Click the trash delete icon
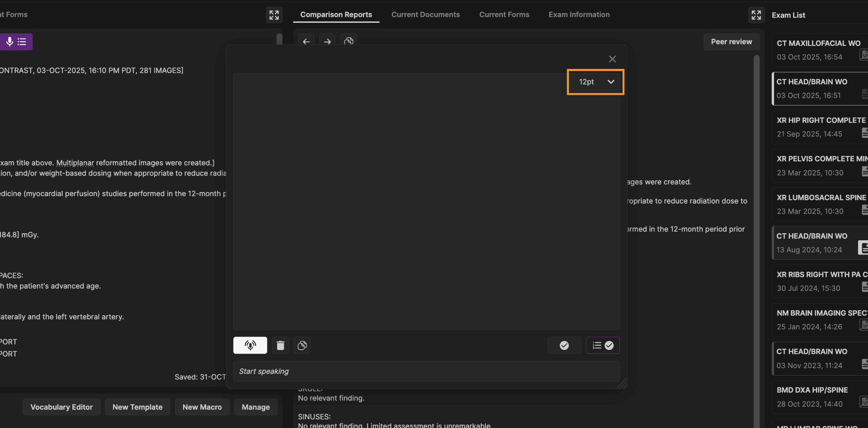 pyautogui.click(x=280, y=345)
